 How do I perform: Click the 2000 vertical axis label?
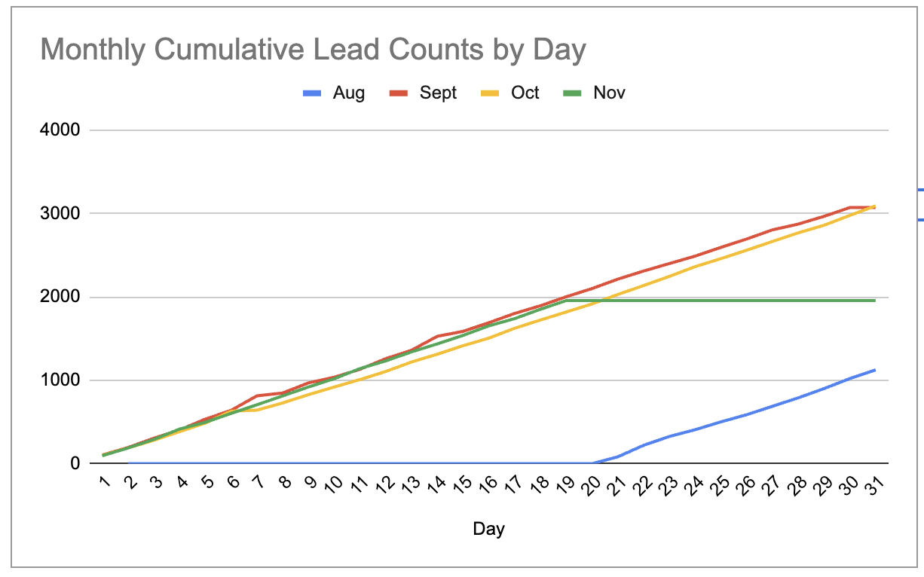(63, 298)
